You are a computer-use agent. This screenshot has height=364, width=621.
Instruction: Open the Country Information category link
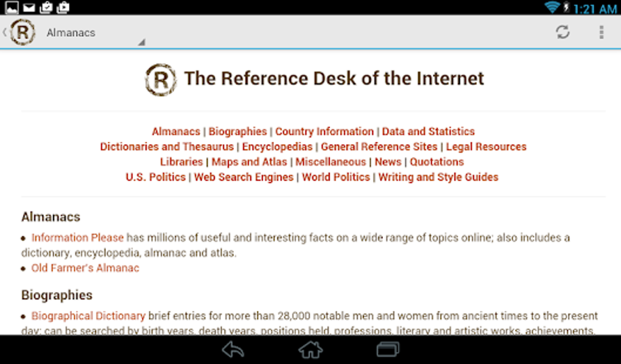325,131
